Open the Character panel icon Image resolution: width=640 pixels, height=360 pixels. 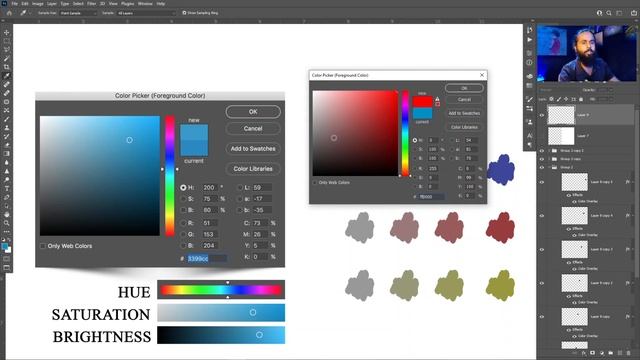(x=529, y=136)
